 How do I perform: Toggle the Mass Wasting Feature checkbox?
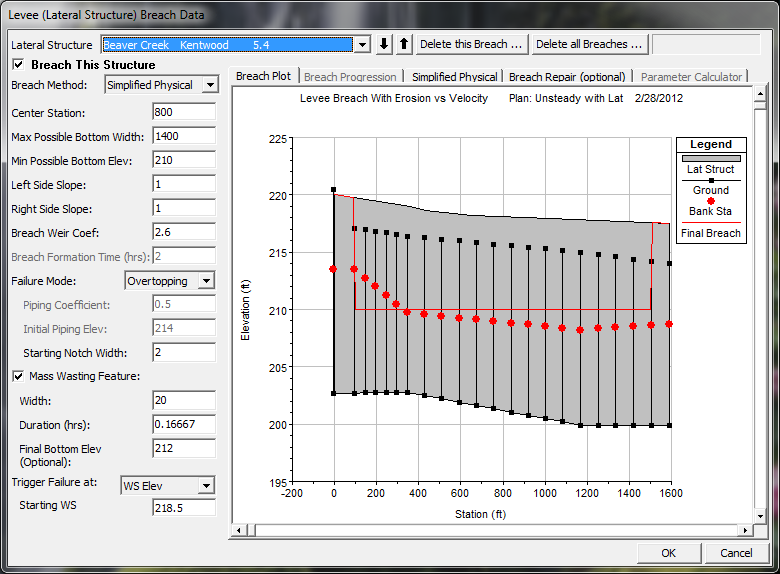click(19, 376)
